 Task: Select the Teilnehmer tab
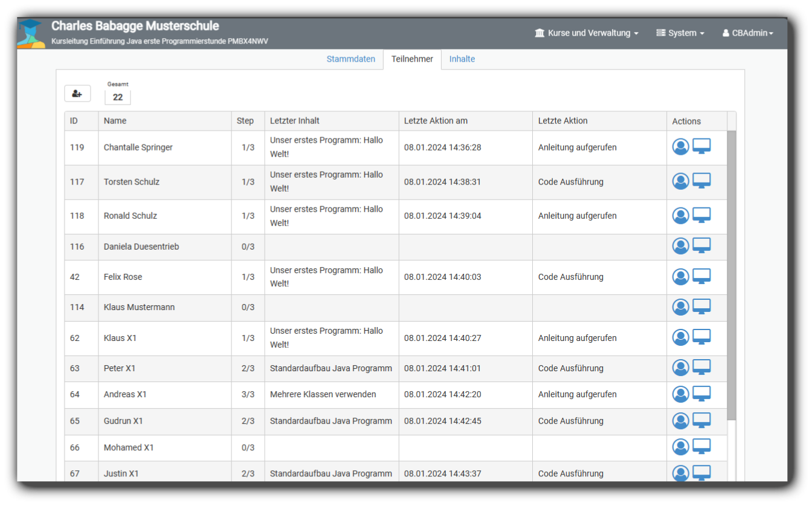click(412, 59)
